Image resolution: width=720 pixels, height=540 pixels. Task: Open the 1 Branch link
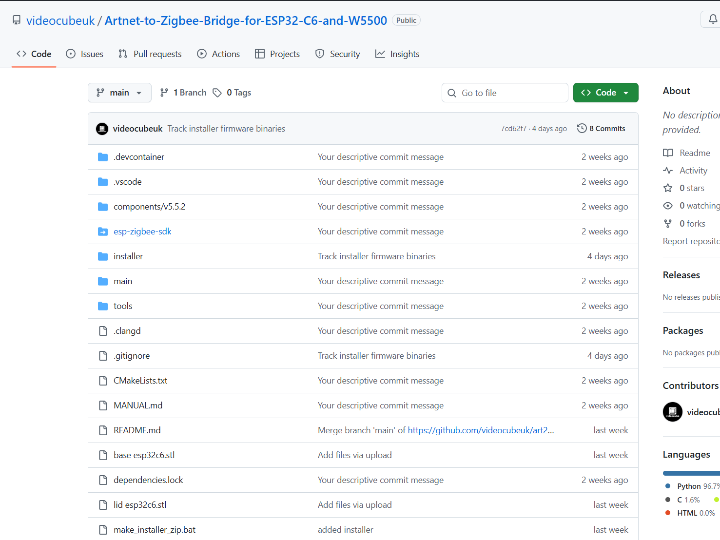[x=183, y=93]
